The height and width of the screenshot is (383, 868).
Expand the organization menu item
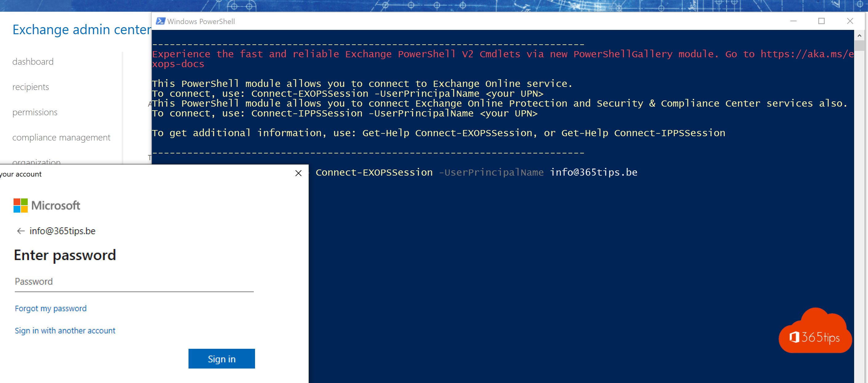[37, 162]
